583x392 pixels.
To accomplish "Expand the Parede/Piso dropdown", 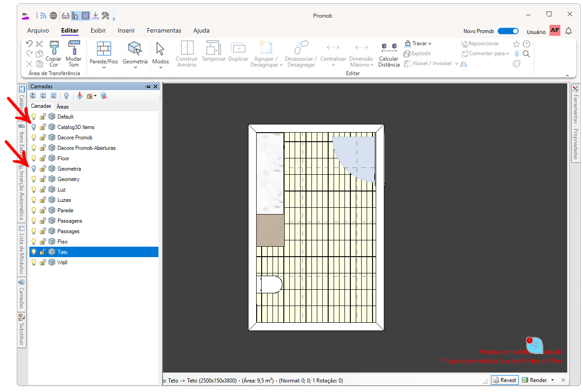I will (104, 67).
